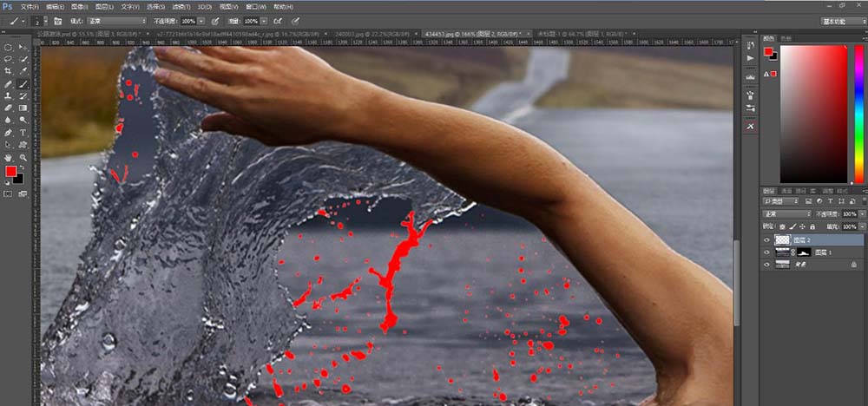Click the black background color in toolbox
This screenshot has height=406, width=868.
[20, 180]
